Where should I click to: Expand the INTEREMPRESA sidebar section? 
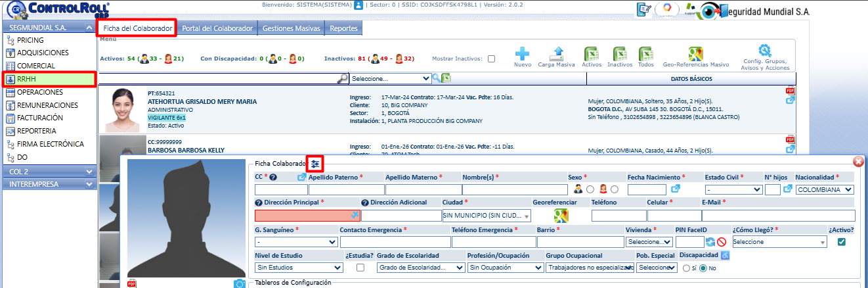[x=49, y=184]
